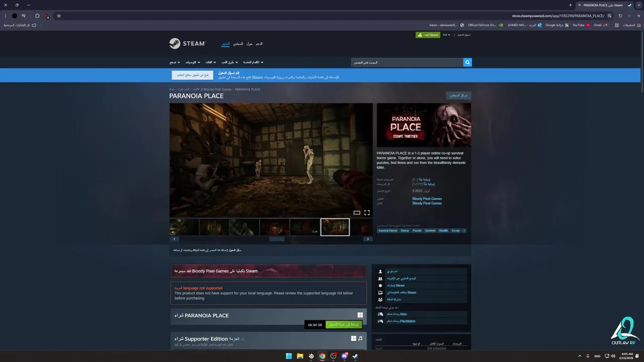Screen dimensions: 644x362
Task: Toggle theater mode on media player
Action: click(357, 213)
